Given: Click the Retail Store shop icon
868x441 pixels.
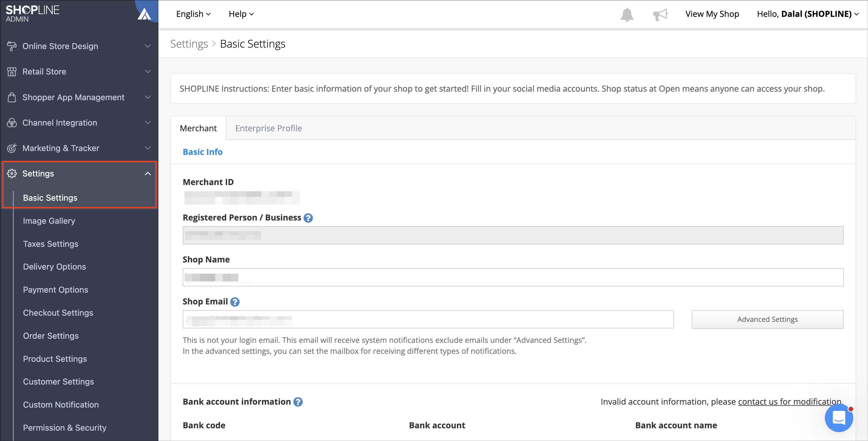Looking at the screenshot, I should click(x=12, y=72).
